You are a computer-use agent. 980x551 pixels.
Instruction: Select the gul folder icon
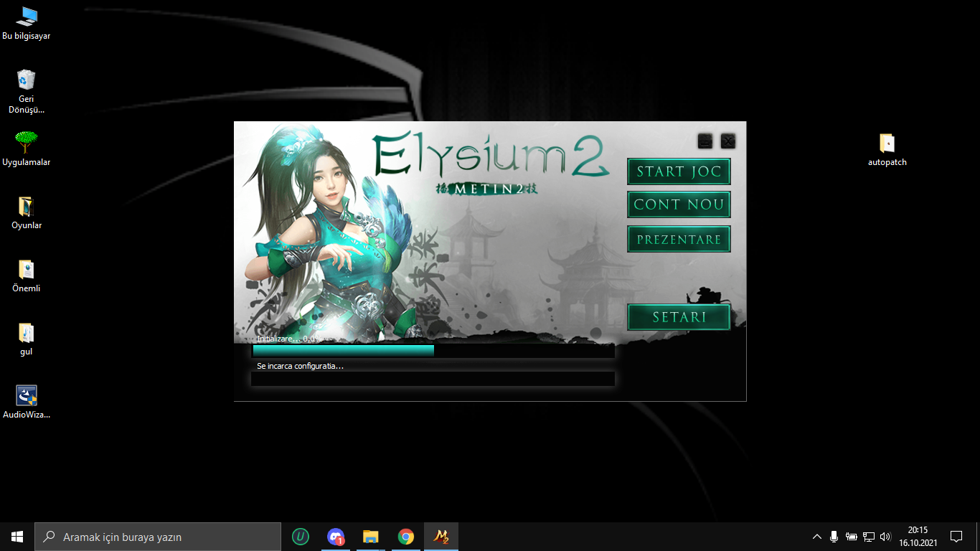(x=26, y=339)
